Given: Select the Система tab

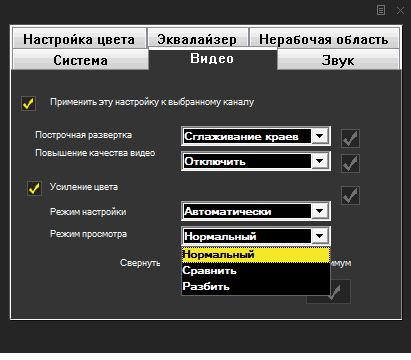Looking at the screenshot, I should (80, 60).
